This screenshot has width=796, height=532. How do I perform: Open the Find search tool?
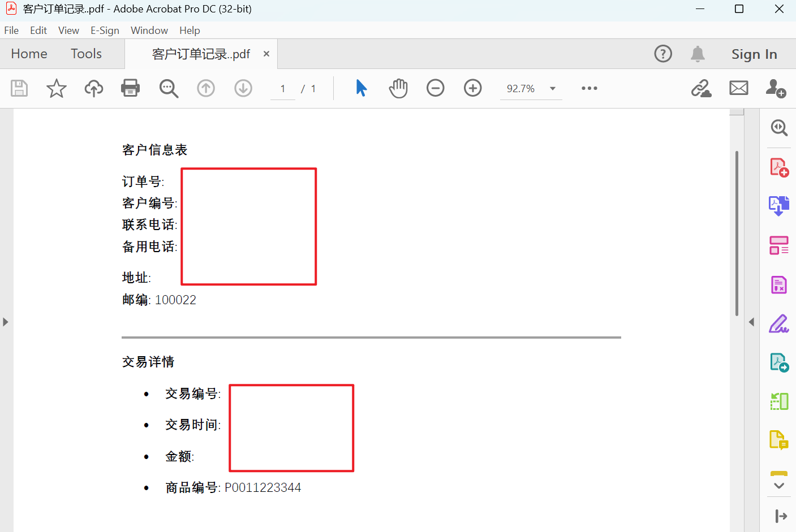point(169,88)
